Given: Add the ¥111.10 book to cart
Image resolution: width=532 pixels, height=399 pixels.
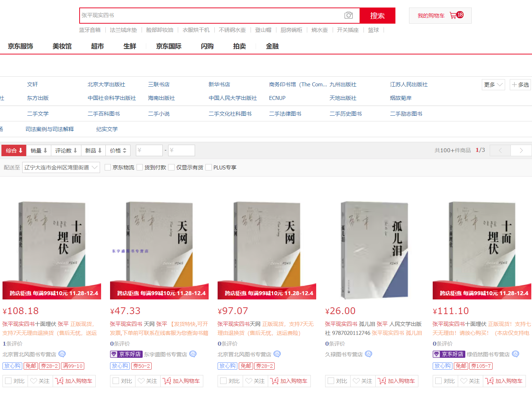Looking at the screenshot, I should [504, 381].
